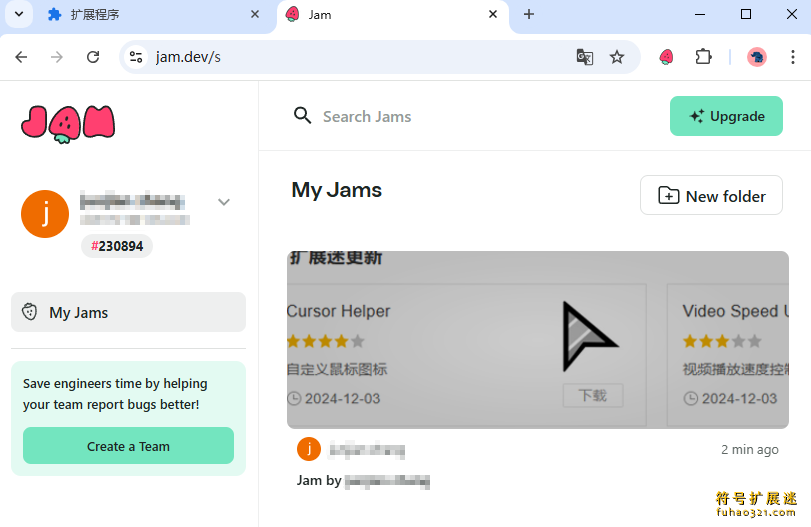This screenshot has width=811, height=527.
Task: Open a new browser tab
Action: (529, 14)
